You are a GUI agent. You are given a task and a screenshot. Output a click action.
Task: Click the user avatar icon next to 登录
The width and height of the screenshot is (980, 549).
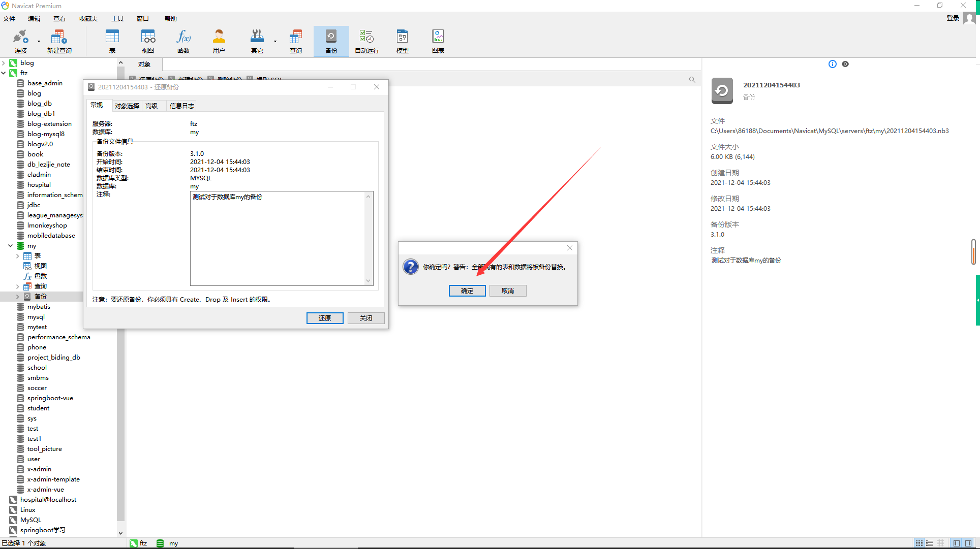pyautogui.click(x=969, y=18)
